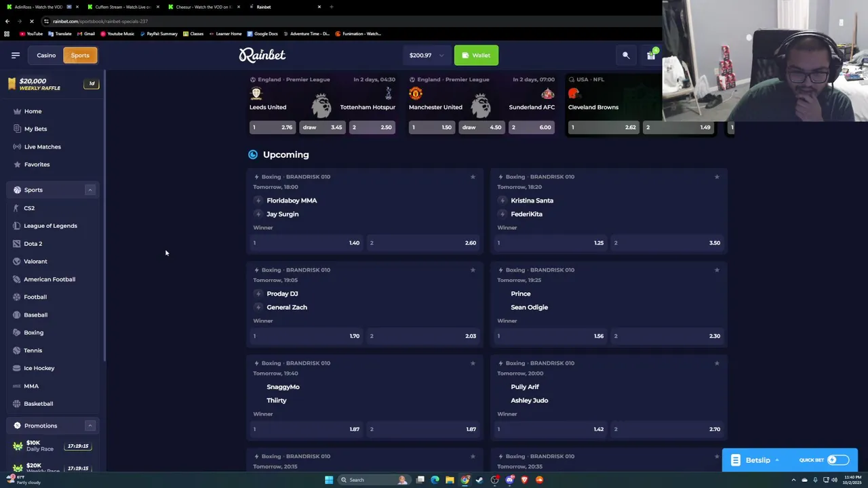Select the Valorant icon
Viewport: 868px width, 488px height.
pyautogui.click(x=17, y=261)
